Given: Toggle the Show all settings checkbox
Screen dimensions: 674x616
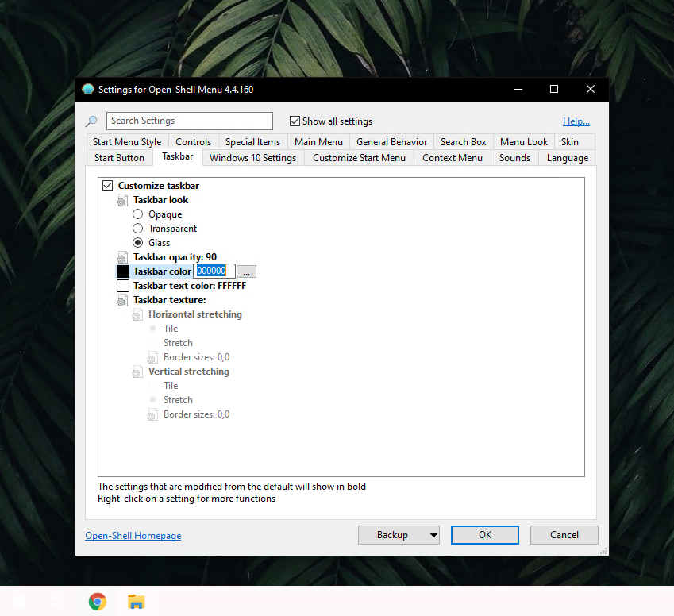Looking at the screenshot, I should coord(295,121).
